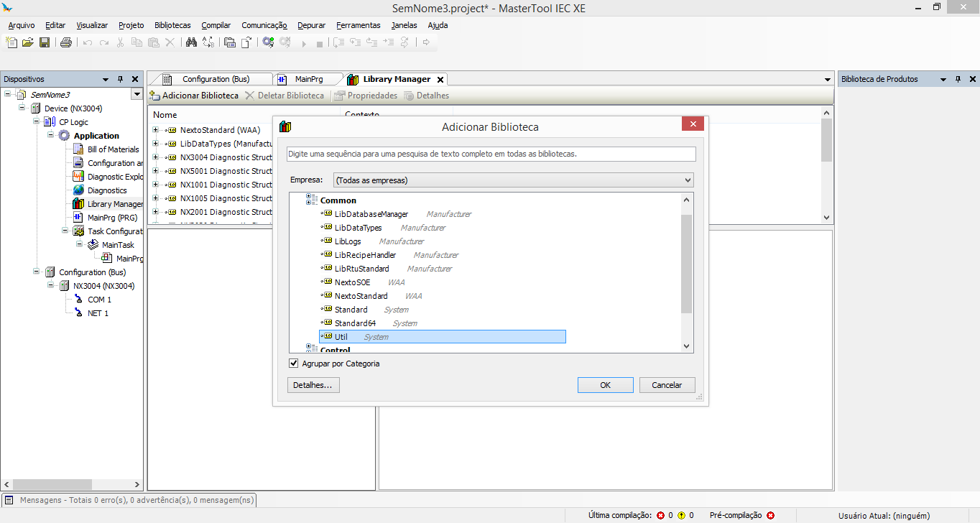Select Diagnostics globe item in the tree
This screenshot has height=523, width=980.
coord(107,190)
